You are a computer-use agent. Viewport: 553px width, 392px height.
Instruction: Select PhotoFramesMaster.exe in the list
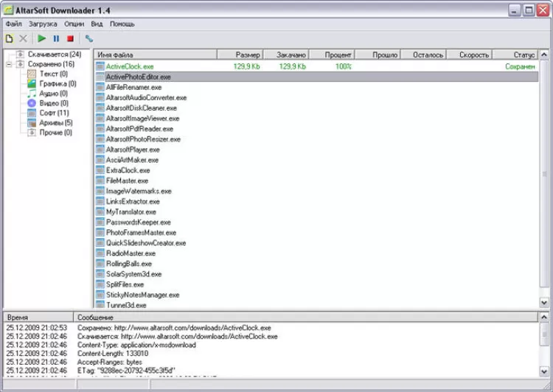click(141, 233)
